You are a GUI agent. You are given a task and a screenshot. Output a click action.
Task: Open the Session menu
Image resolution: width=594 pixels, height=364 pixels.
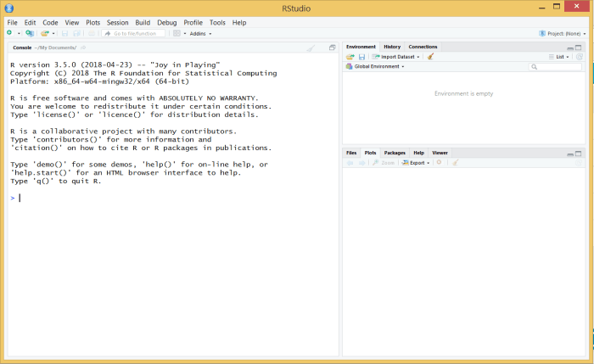[117, 22]
